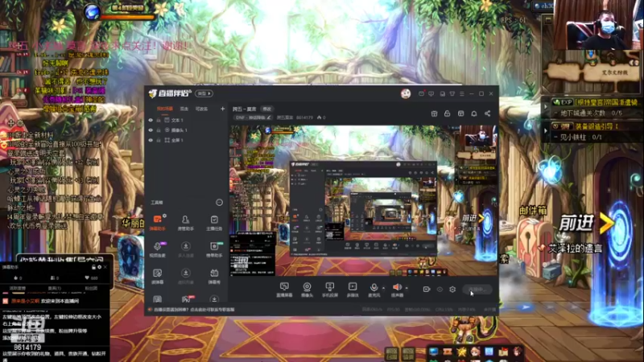
Task: Hide the 全屏 1 source
Action: point(151,140)
